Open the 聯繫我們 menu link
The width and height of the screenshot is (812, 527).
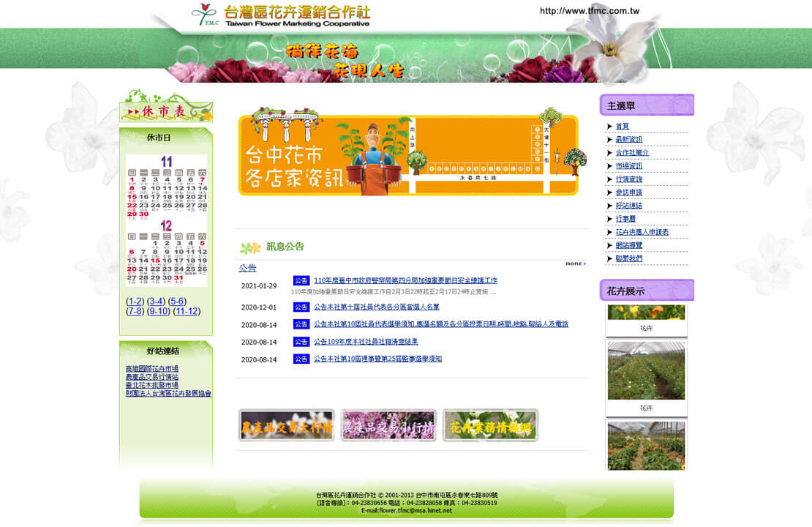pos(628,258)
